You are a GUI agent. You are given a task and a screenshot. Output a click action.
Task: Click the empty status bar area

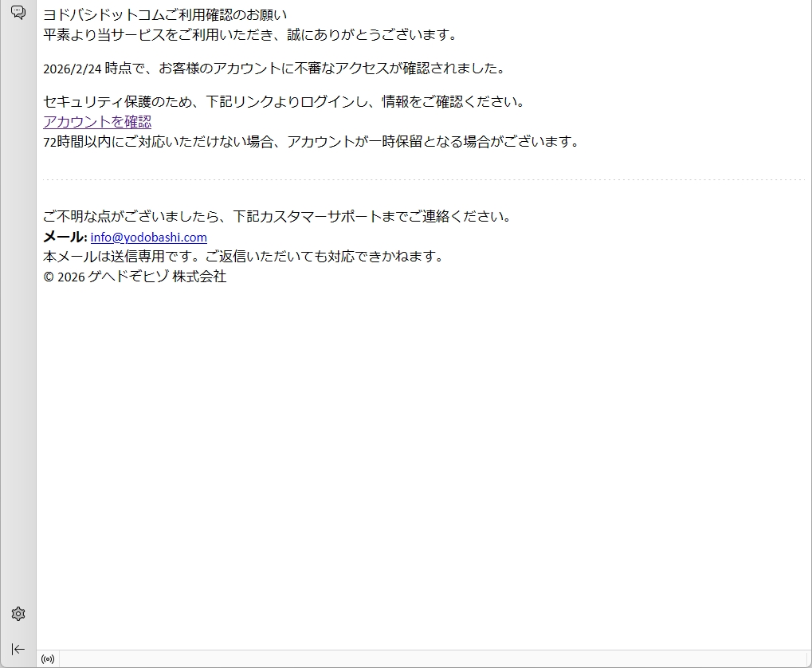(x=430, y=659)
